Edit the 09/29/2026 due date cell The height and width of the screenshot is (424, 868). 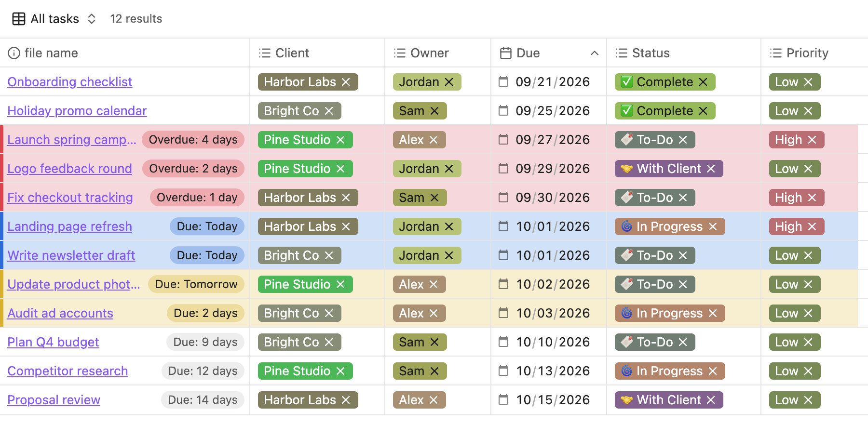(549, 169)
